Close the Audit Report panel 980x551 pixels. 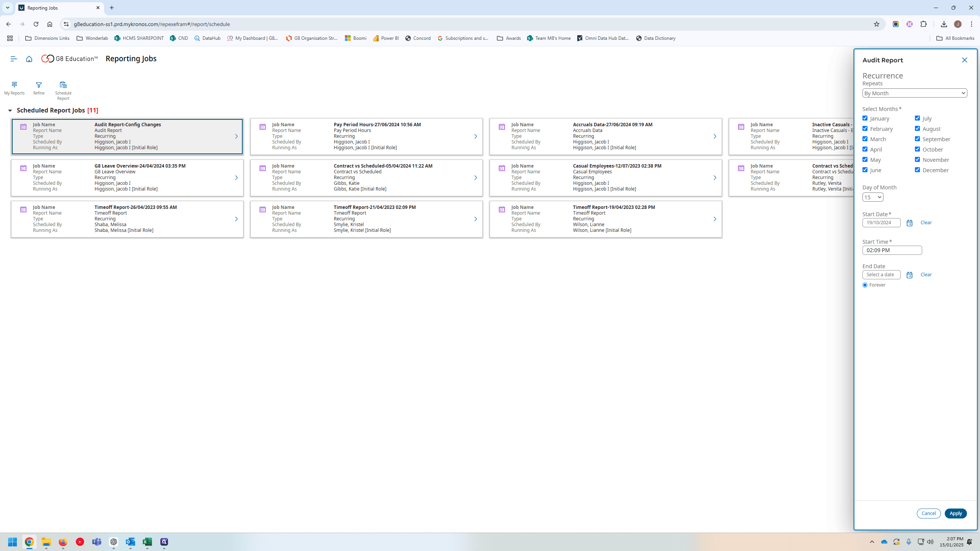point(964,60)
